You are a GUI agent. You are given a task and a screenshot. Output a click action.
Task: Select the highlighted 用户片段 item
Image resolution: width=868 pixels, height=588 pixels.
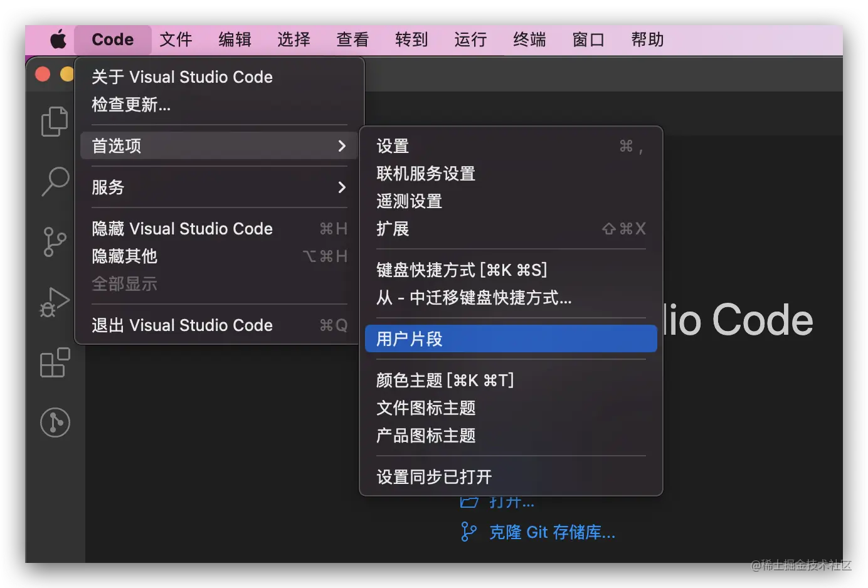511,339
